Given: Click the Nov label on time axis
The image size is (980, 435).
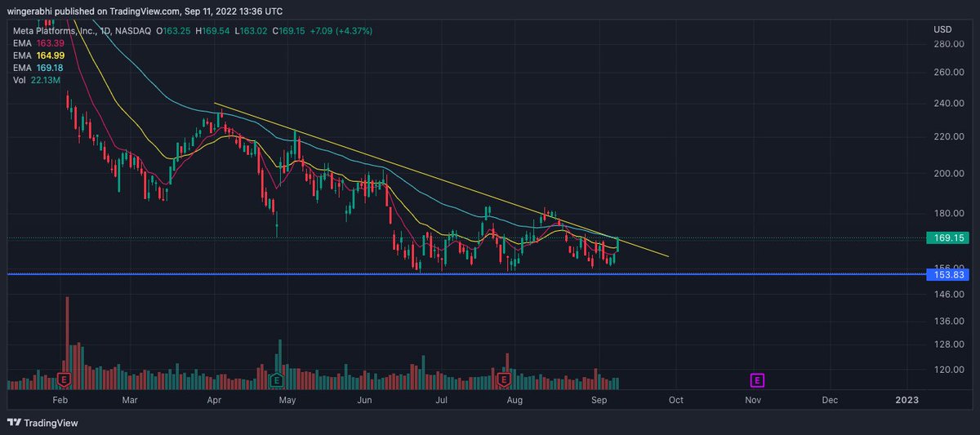Looking at the screenshot, I should (753, 400).
